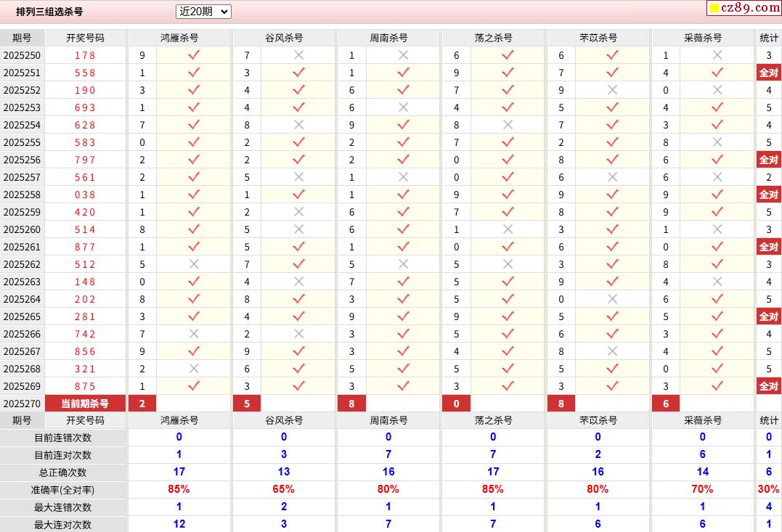Click the 全对 badge in row 2025269
The width and height of the screenshot is (782, 532).
(x=768, y=386)
